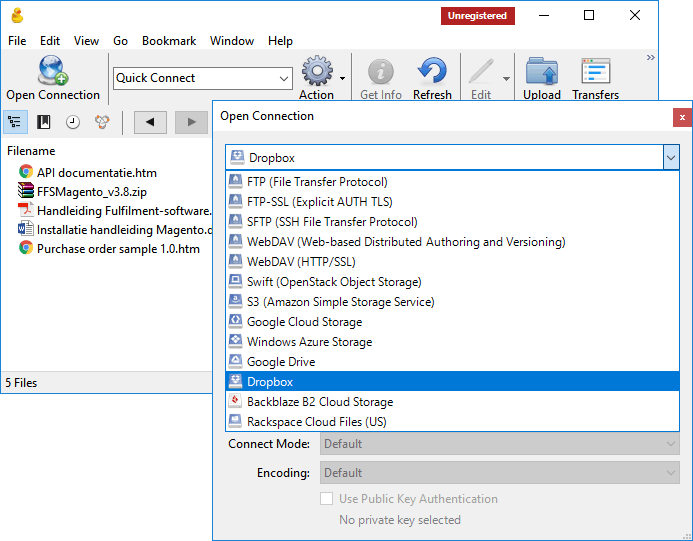The width and height of the screenshot is (693, 541).
Task: Select FTP-SSL (Explicit AUTH TLS)
Action: point(453,202)
